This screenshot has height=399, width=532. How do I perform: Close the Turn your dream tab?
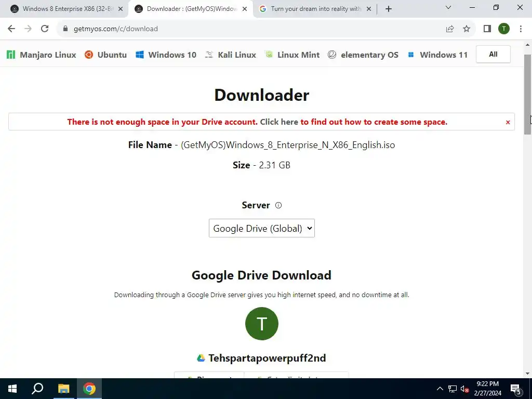pyautogui.click(x=369, y=9)
